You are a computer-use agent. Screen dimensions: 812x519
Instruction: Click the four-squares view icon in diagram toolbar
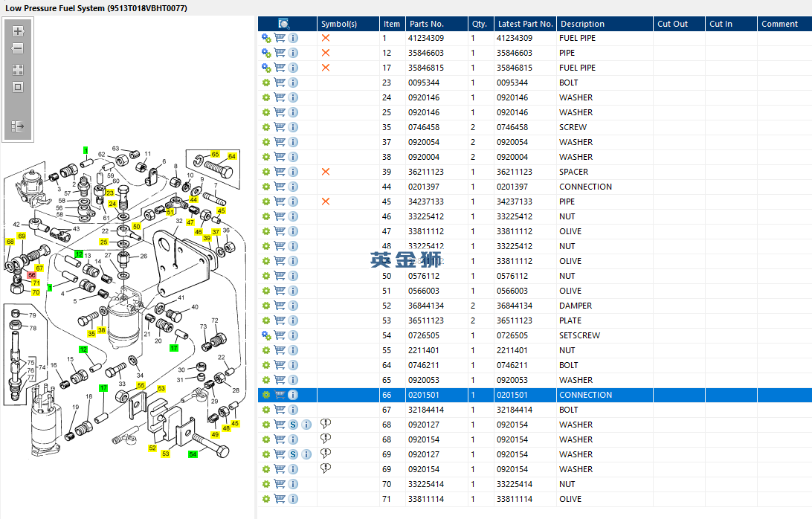18,70
